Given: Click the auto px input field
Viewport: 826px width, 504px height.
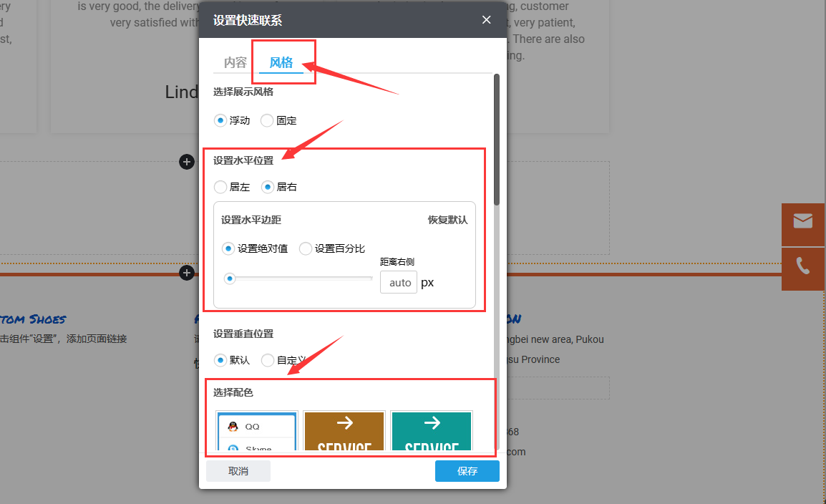Looking at the screenshot, I should 399,282.
